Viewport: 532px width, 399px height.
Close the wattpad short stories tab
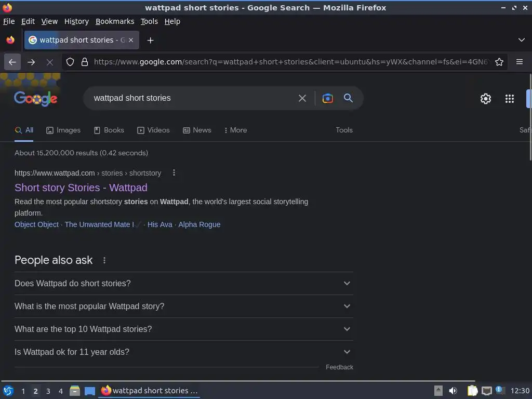[x=131, y=40]
